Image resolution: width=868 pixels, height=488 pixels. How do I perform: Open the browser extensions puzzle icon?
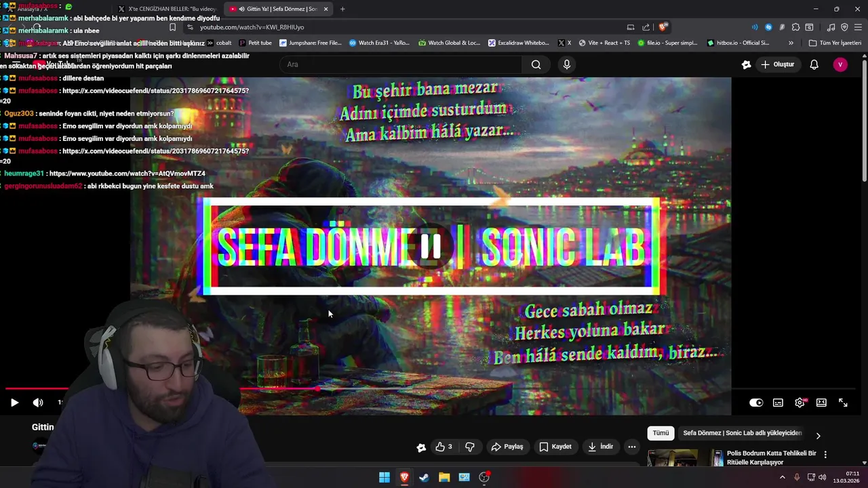tap(795, 27)
